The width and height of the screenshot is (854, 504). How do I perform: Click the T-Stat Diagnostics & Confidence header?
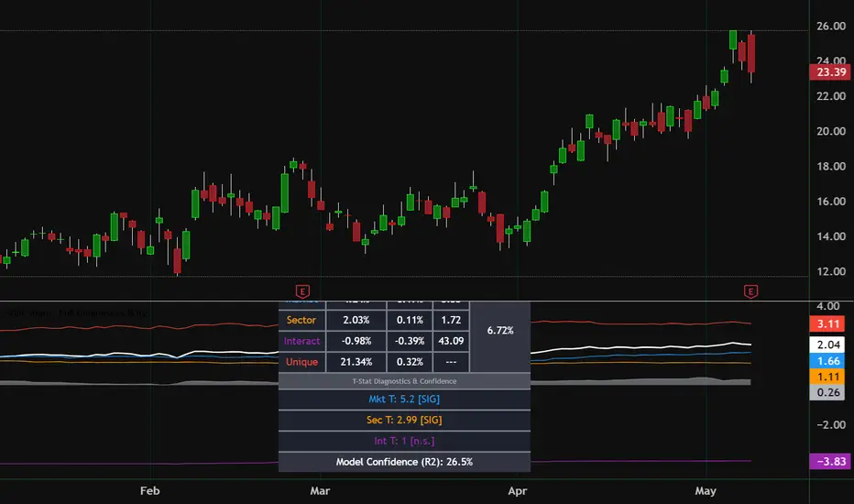(404, 381)
